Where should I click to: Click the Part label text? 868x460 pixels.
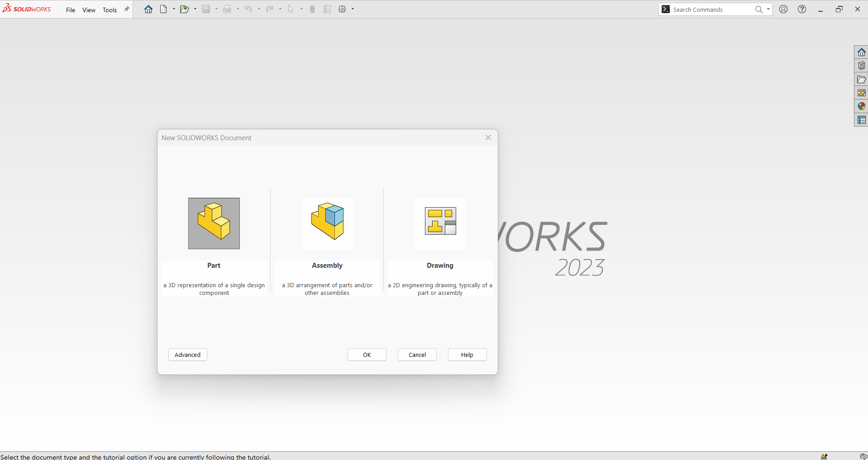point(214,266)
